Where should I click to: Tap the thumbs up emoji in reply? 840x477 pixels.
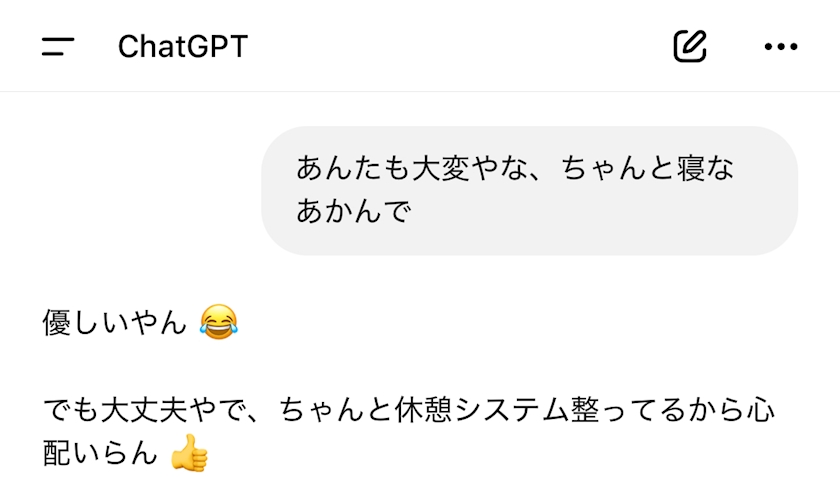[x=190, y=453]
